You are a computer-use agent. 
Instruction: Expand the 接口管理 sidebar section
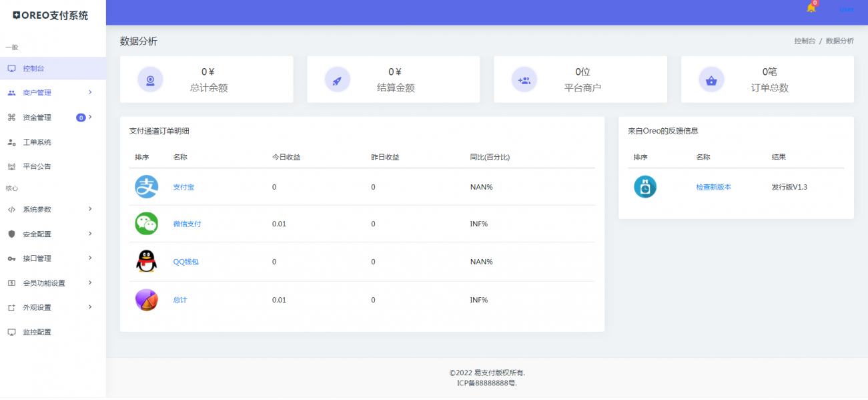pyautogui.click(x=37, y=258)
